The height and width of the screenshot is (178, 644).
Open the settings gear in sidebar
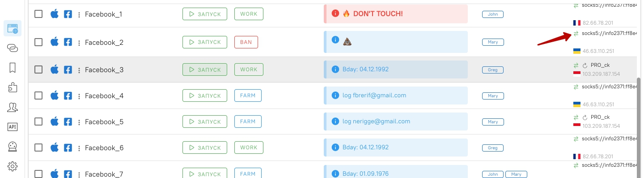(x=13, y=166)
